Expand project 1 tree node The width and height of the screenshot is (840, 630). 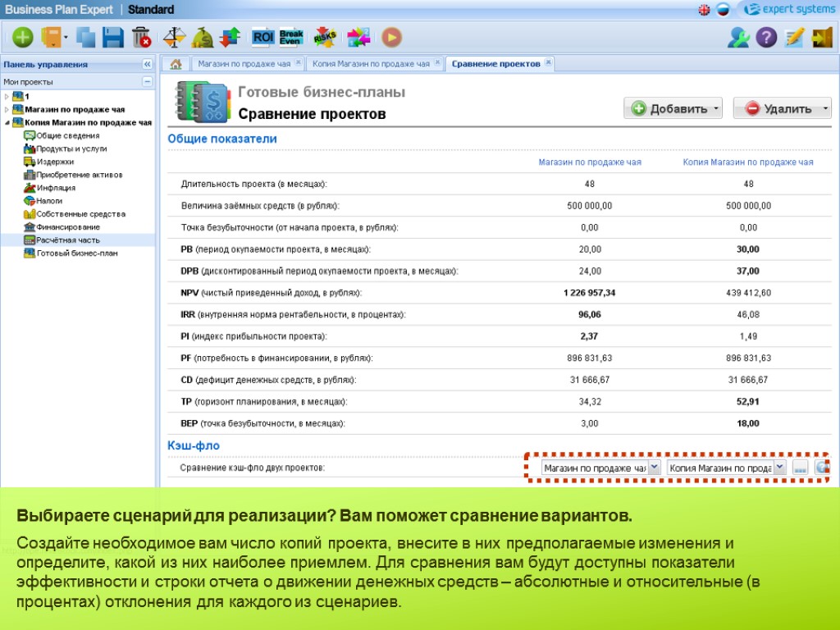point(7,97)
